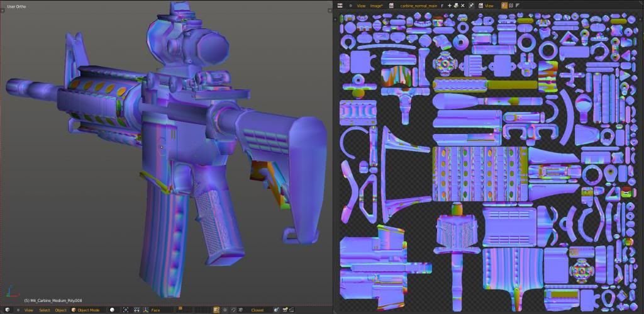Toggle the pin image icon
This screenshot has width=644, height=314.
471,5
